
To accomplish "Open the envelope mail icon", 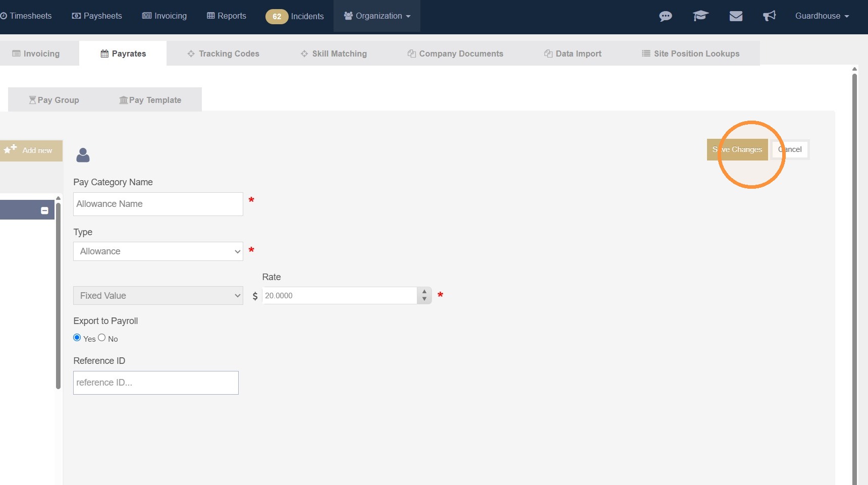I will pyautogui.click(x=736, y=16).
